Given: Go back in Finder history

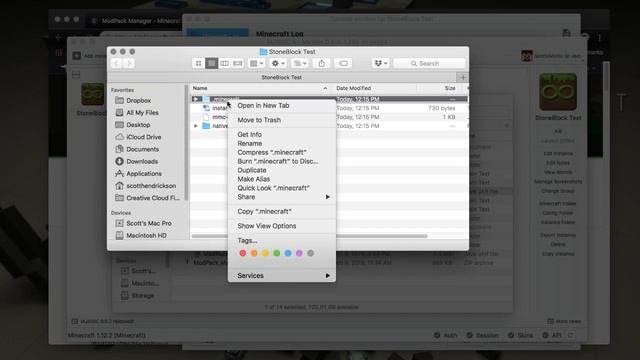Looking at the screenshot, I should pos(116,63).
